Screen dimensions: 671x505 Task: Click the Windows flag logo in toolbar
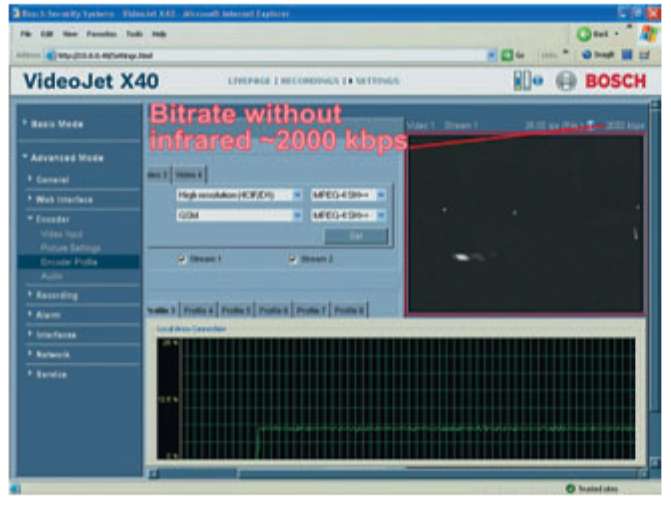coord(649,34)
